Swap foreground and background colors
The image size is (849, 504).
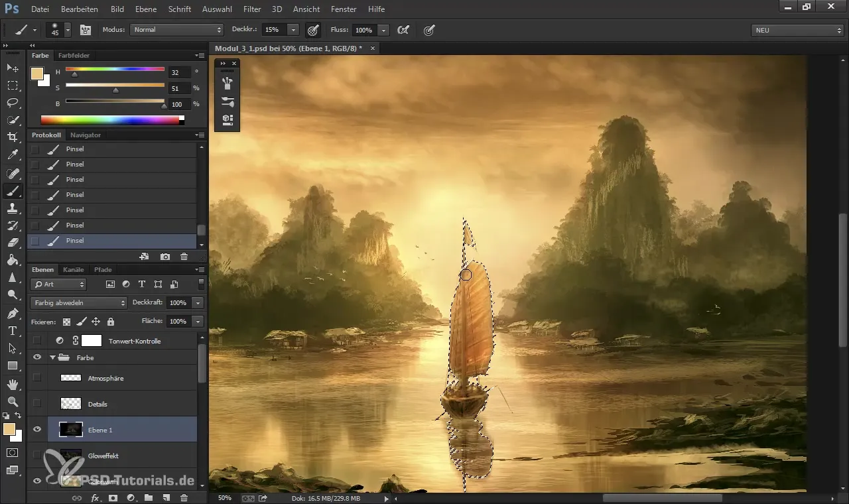click(18, 415)
